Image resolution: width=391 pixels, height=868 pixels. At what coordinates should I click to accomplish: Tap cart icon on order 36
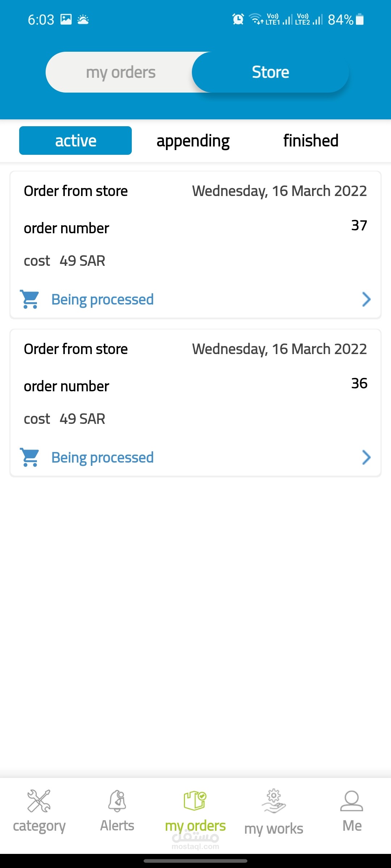(x=30, y=458)
